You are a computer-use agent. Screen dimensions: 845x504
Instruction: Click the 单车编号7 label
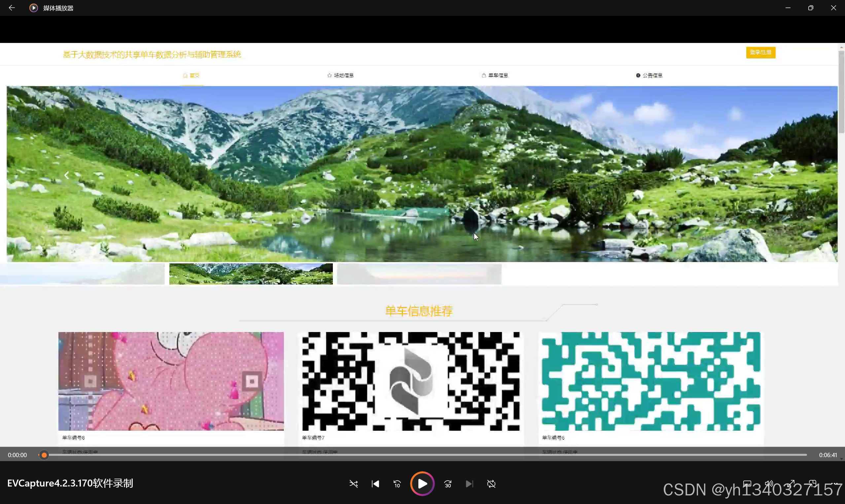pyautogui.click(x=313, y=438)
